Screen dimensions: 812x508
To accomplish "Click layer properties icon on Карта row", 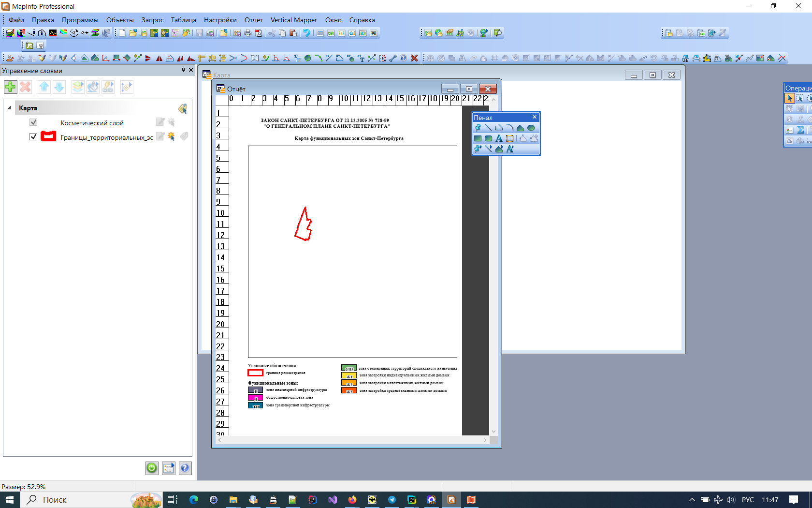I will coord(182,108).
